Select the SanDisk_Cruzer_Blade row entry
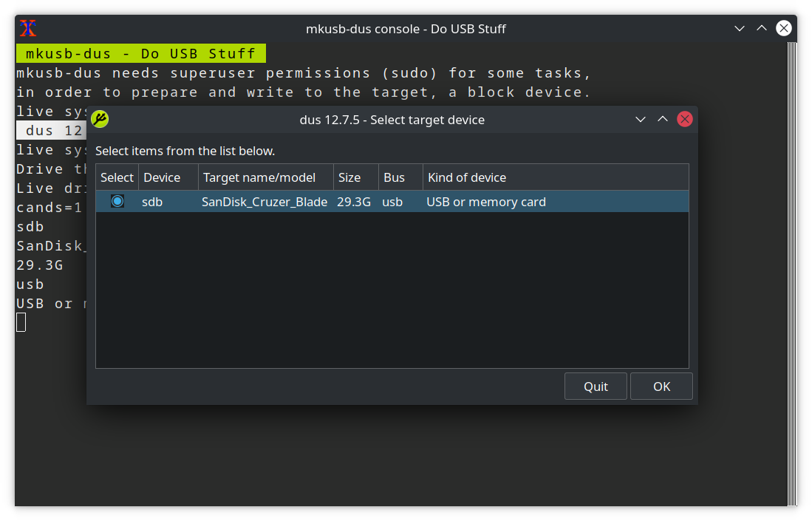 click(x=265, y=202)
